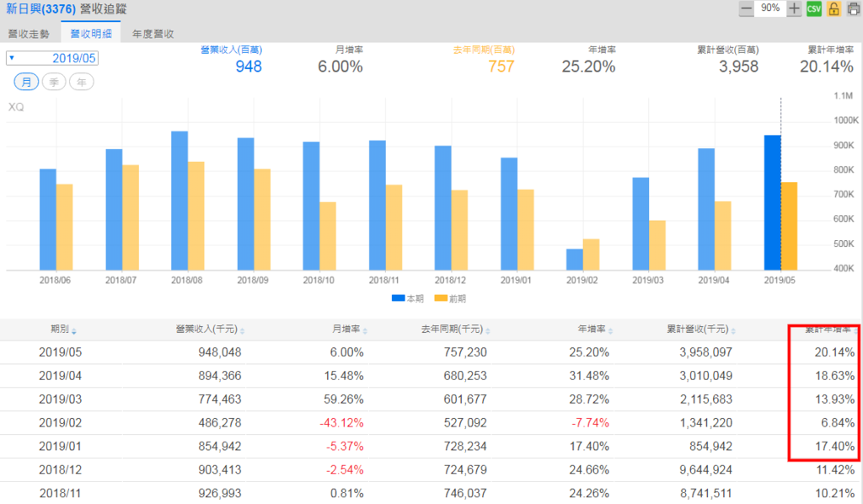Image resolution: width=863 pixels, height=504 pixels.
Task: Toggle the blue 本期 legend swatch
Action: (x=398, y=298)
